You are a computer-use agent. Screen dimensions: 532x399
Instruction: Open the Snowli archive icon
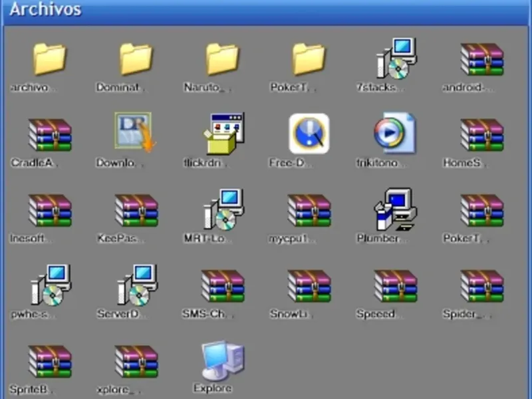(x=309, y=286)
